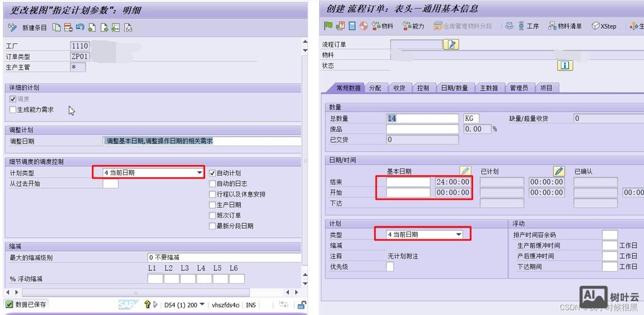Click the pencil icon next to 流程订单 field

pyautogui.click(x=451, y=44)
